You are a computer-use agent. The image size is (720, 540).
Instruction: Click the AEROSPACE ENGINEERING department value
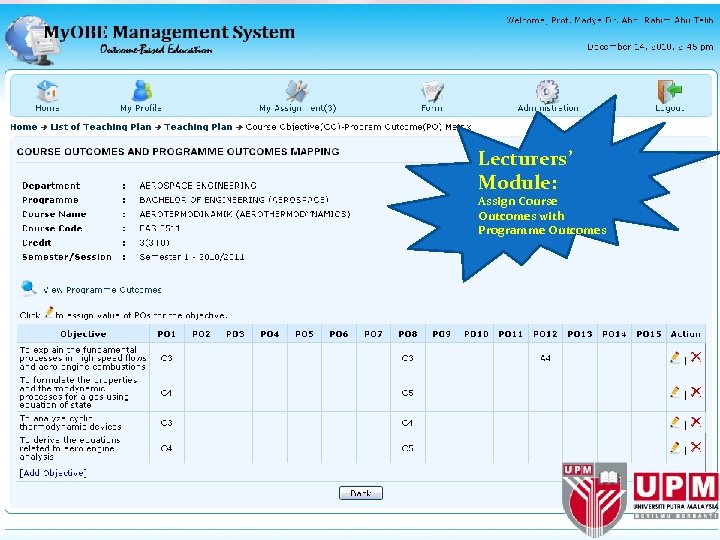(x=198, y=186)
